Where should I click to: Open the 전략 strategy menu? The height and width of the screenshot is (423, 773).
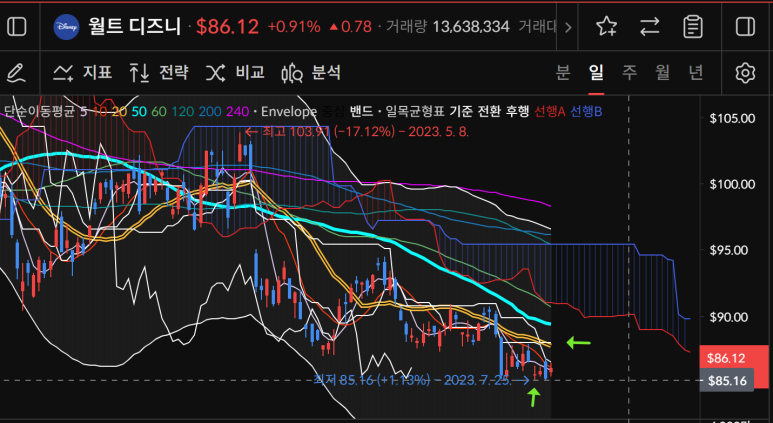159,73
